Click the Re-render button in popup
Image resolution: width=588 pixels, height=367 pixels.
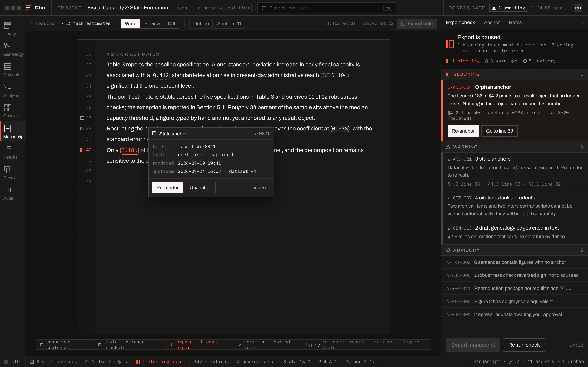coord(167,187)
